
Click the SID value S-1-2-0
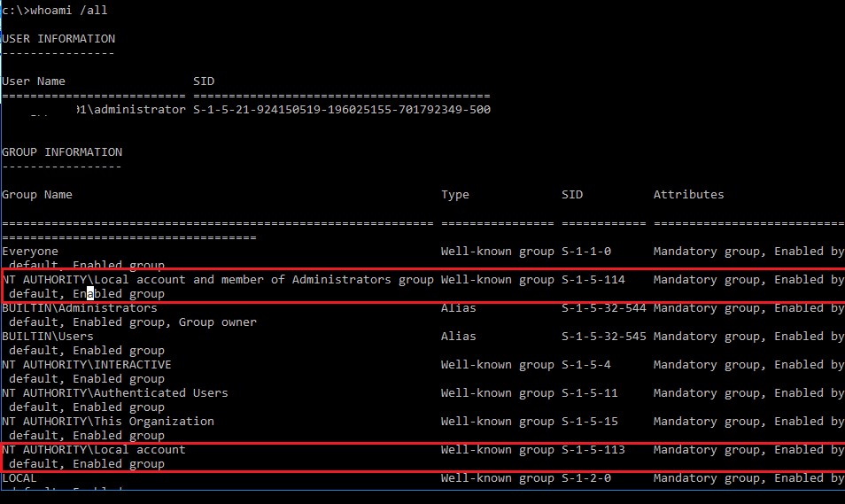click(586, 478)
